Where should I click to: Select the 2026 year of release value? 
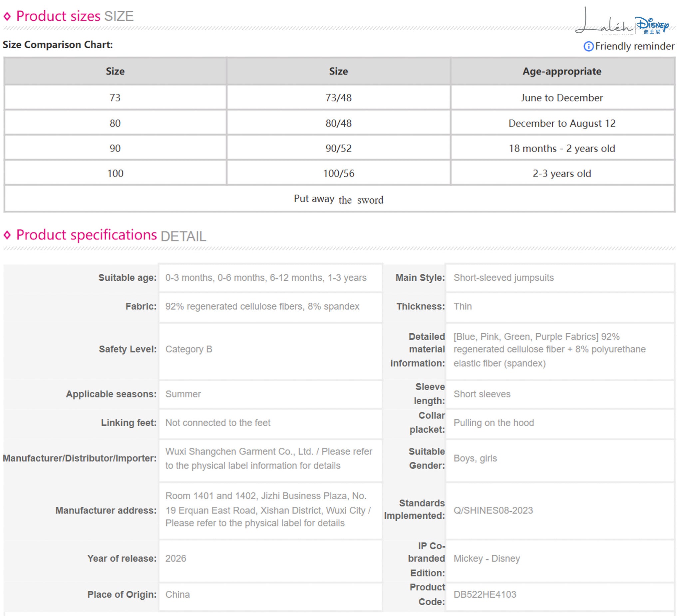pyautogui.click(x=175, y=558)
